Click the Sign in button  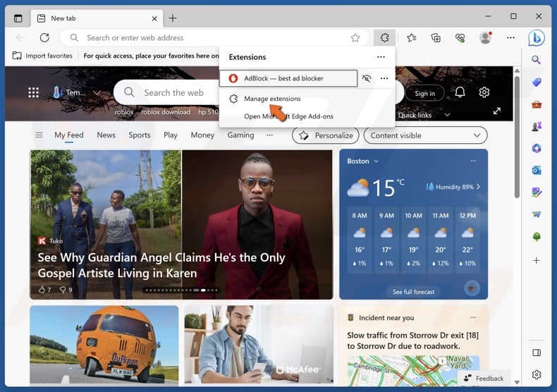[425, 93]
